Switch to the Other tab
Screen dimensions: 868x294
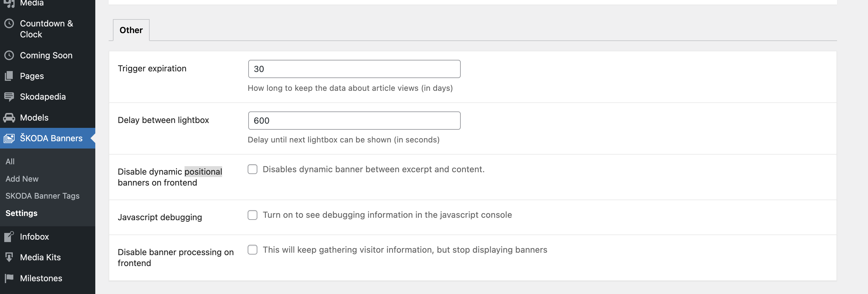(131, 30)
